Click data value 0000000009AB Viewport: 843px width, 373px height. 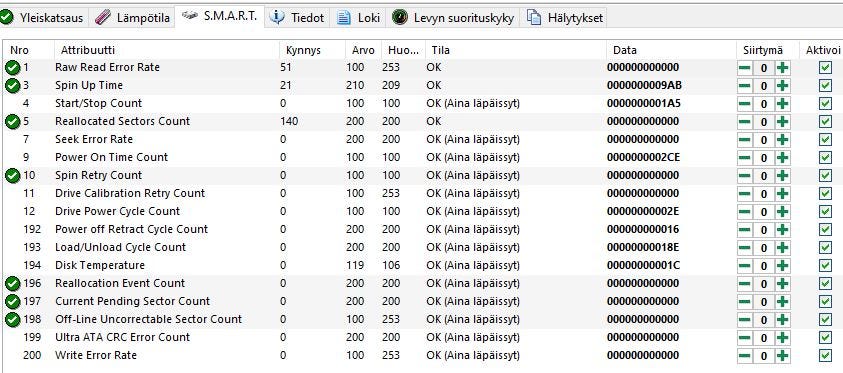click(643, 85)
